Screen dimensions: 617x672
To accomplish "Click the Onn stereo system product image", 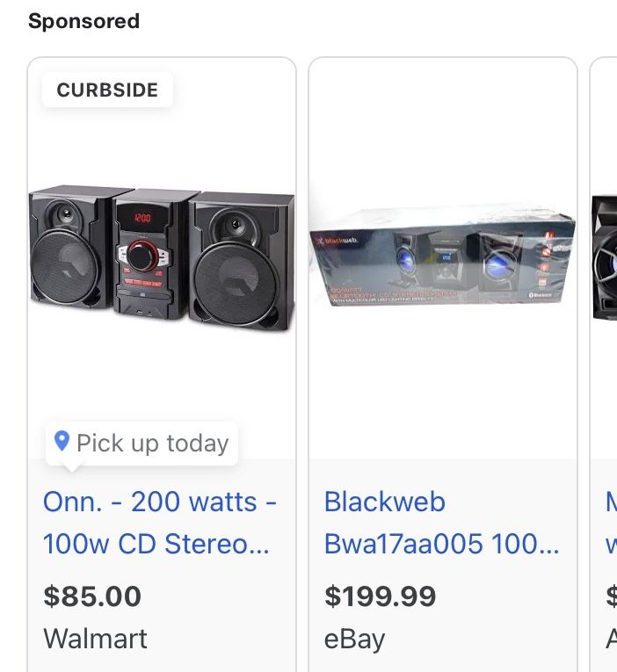I will pos(162,258).
